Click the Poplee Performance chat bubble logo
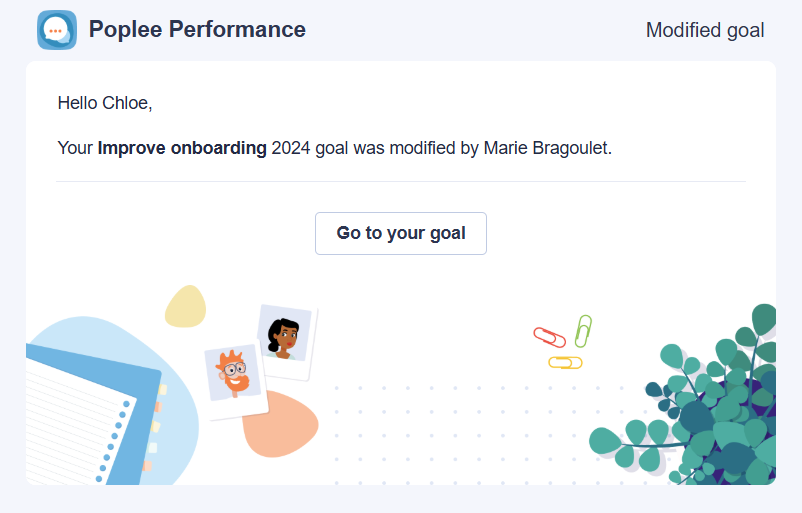The height and width of the screenshot is (513, 802). (x=57, y=30)
